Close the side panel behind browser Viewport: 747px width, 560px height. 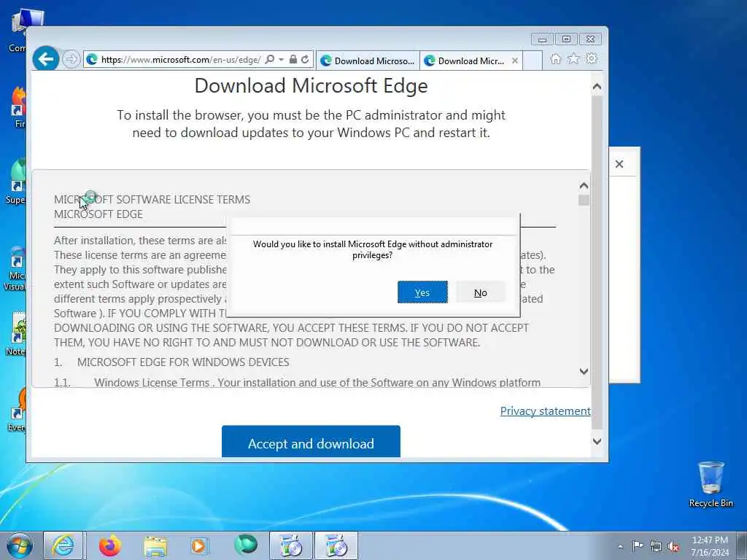click(619, 164)
